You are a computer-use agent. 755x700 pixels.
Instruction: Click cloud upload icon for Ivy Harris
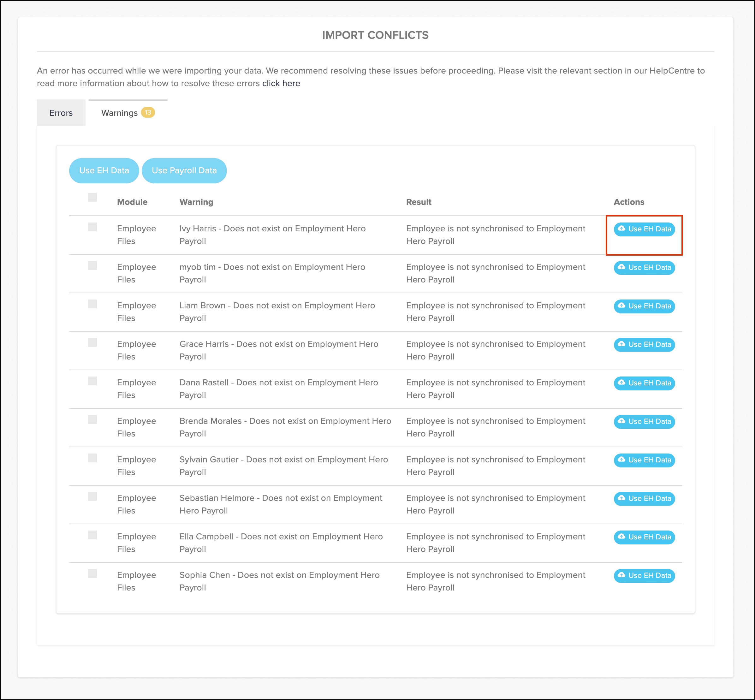pyautogui.click(x=621, y=228)
